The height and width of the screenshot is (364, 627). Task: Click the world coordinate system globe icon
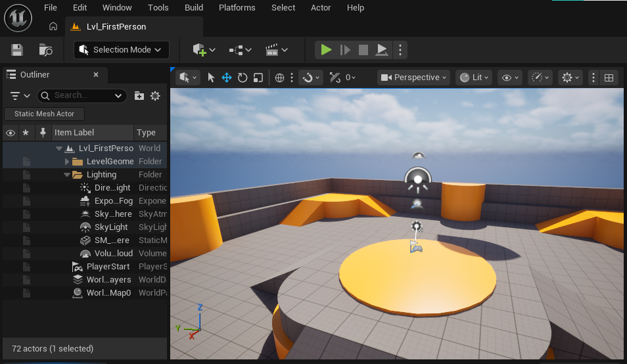click(279, 78)
